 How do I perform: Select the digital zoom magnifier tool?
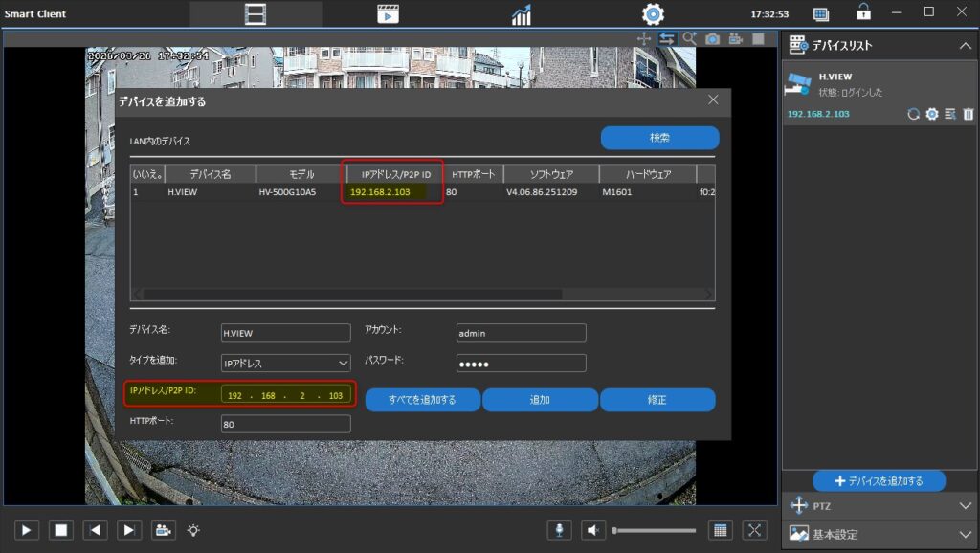pyautogui.click(x=689, y=38)
